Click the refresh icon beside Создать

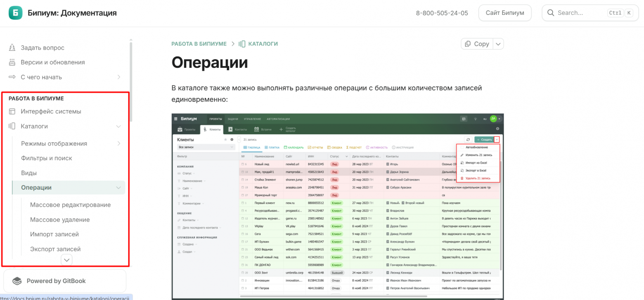pos(467,140)
